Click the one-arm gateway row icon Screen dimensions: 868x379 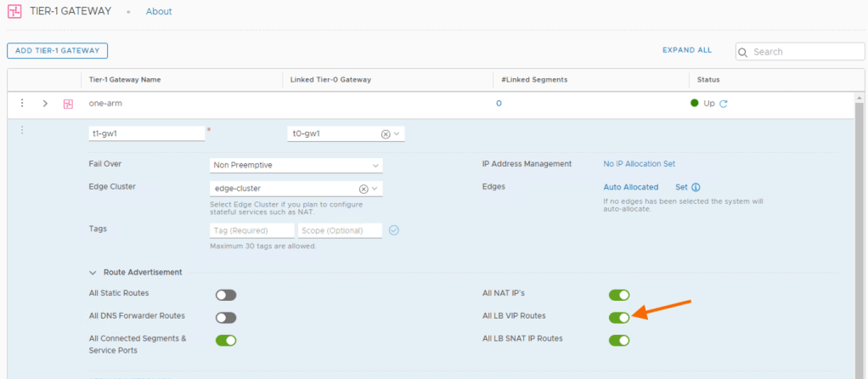click(x=68, y=104)
